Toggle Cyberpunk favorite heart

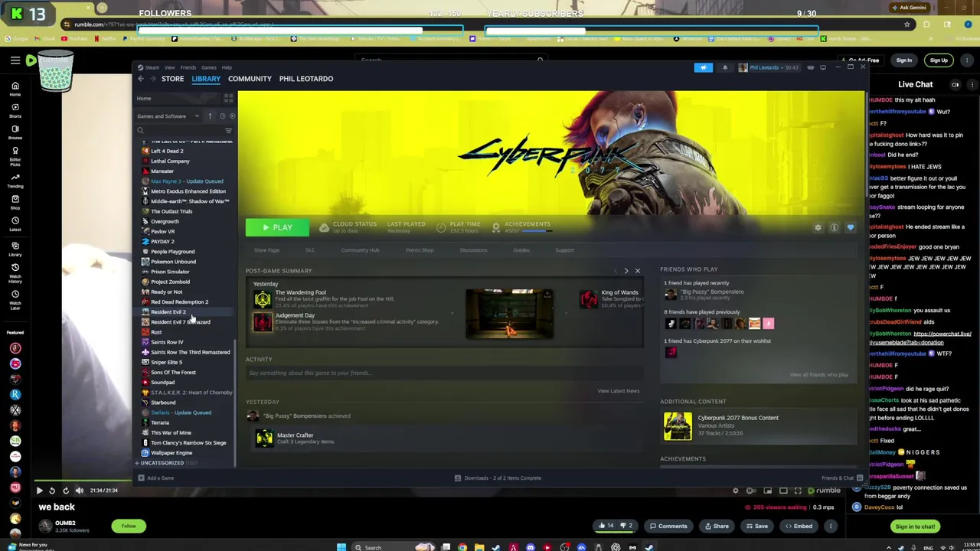click(x=850, y=227)
